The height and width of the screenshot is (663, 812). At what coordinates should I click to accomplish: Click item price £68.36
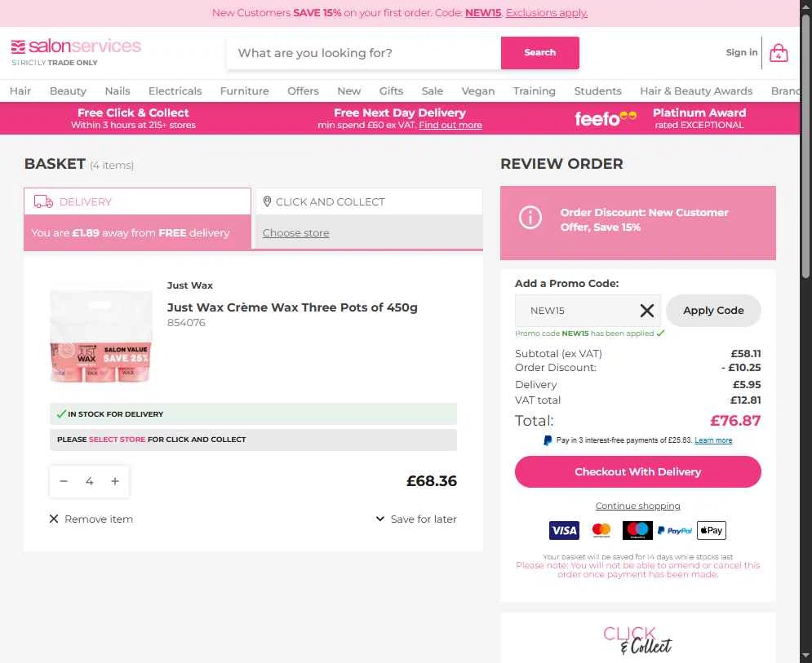[x=432, y=481]
